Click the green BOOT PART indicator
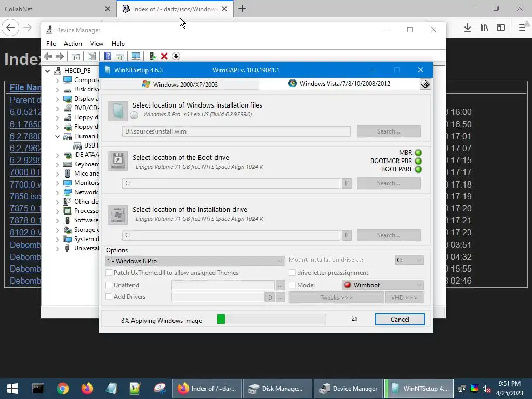The image size is (532, 399). (x=418, y=169)
